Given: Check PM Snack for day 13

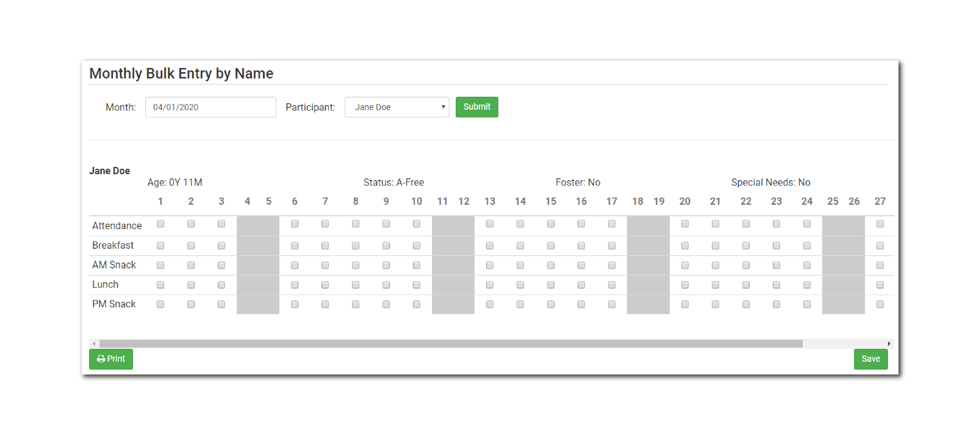Looking at the screenshot, I should click(490, 304).
